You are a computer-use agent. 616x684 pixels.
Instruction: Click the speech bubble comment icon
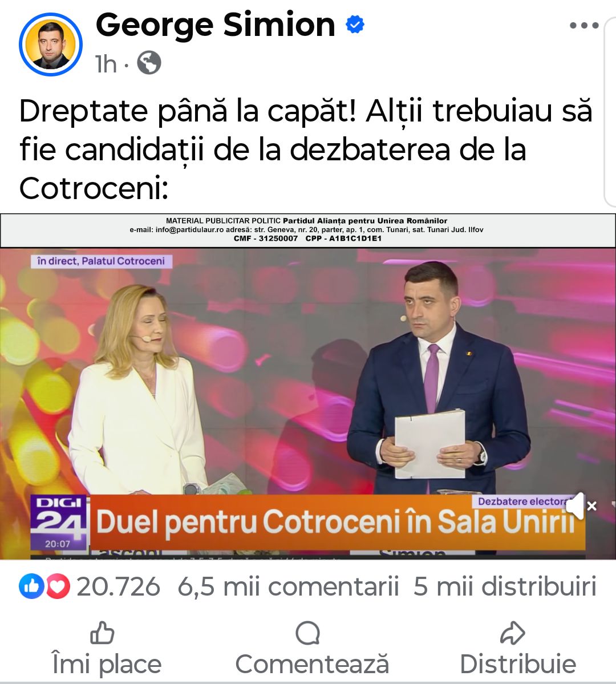(308, 633)
